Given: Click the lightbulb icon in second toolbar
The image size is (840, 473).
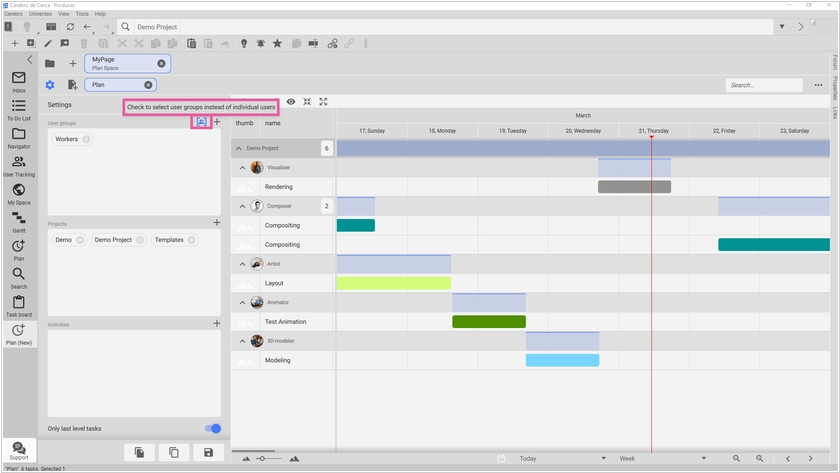Looking at the screenshot, I should (244, 43).
